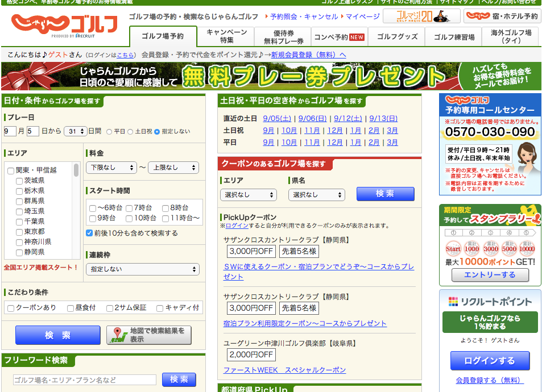Open the 会員登録する(無料) link
This screenshot has width=542, height=392.
point(490,380)
